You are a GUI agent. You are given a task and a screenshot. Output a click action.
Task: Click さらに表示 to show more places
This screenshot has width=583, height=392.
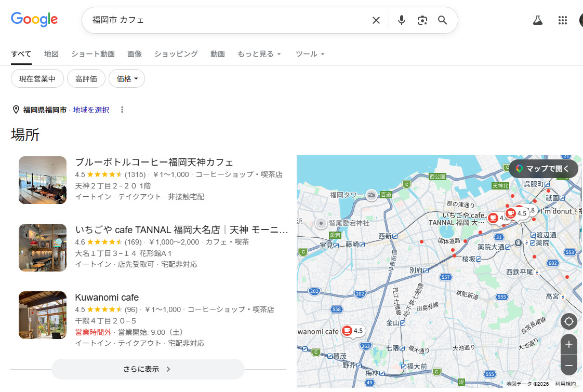point(148,369)
